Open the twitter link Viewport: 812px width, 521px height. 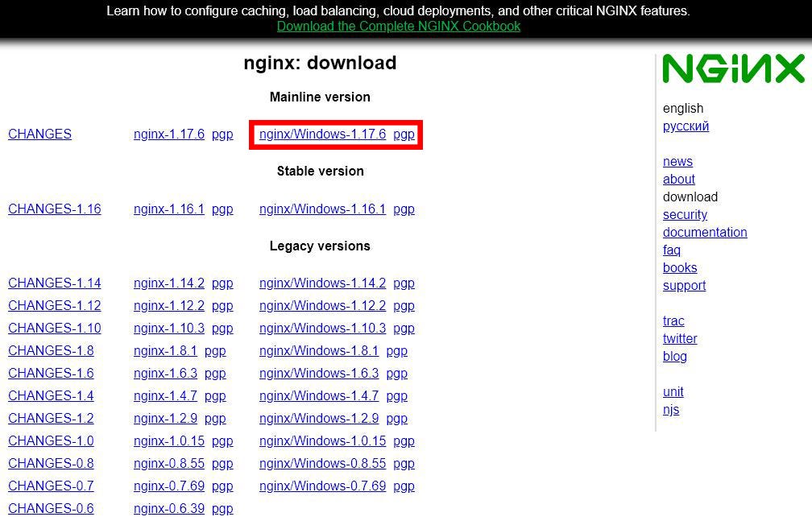680,339
